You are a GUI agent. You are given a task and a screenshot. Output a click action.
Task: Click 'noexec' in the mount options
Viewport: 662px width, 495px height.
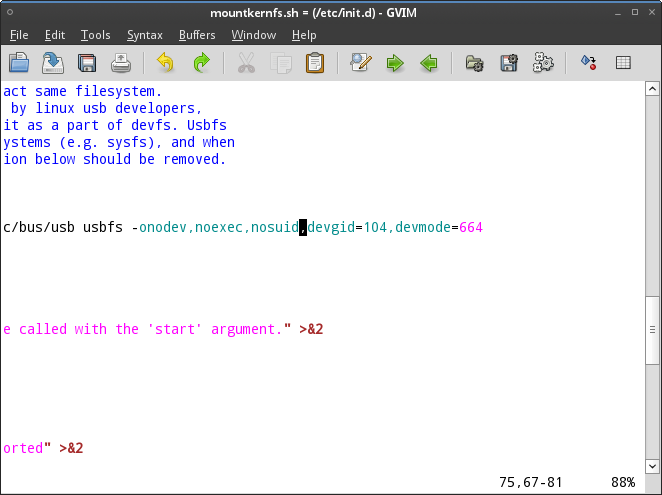pyautogui.click(x=219, y=227)
